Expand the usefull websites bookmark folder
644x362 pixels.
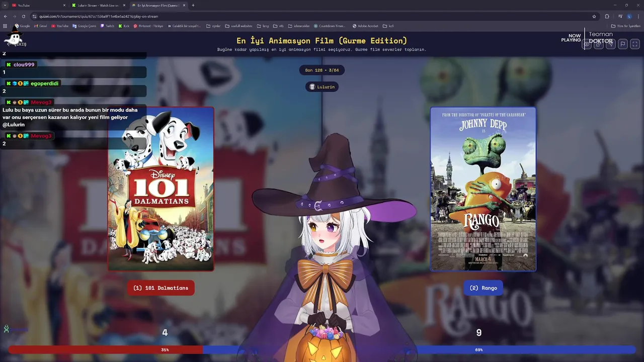pos(238,26)
